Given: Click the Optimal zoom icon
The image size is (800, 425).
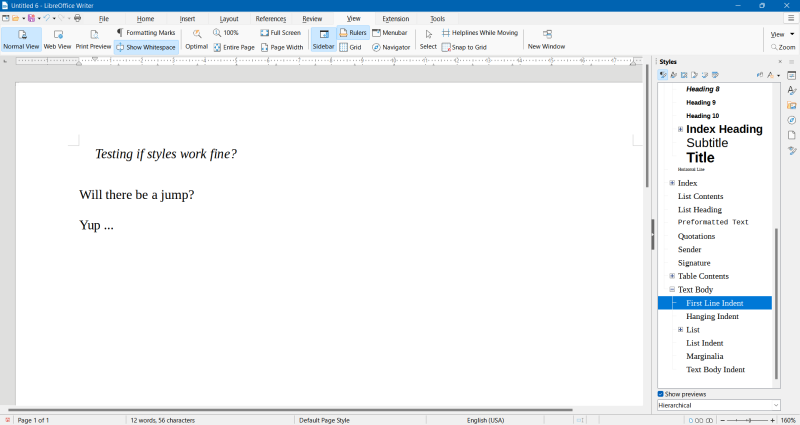Looking at the screenshot, I should tap(196, 39).
